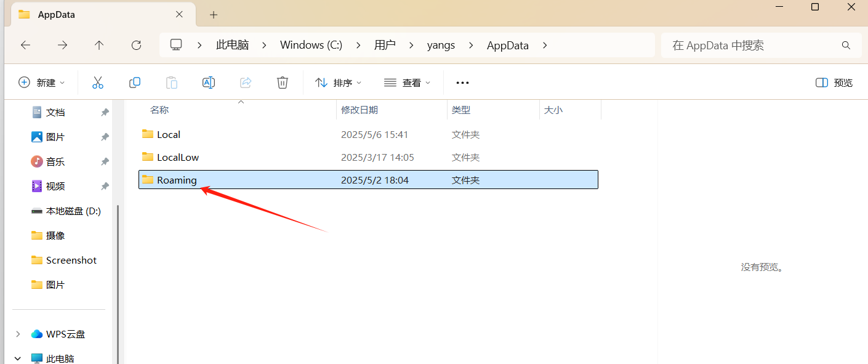Open Windows (C:) from the breadcrumb
Image resolution: width=868 pixels, height=364 pixels.
pyautogui.click(x=311, y=44)
